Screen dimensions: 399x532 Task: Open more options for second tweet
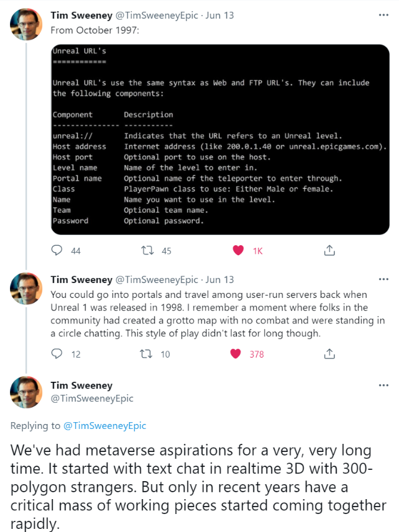click(x=383, y=279)
